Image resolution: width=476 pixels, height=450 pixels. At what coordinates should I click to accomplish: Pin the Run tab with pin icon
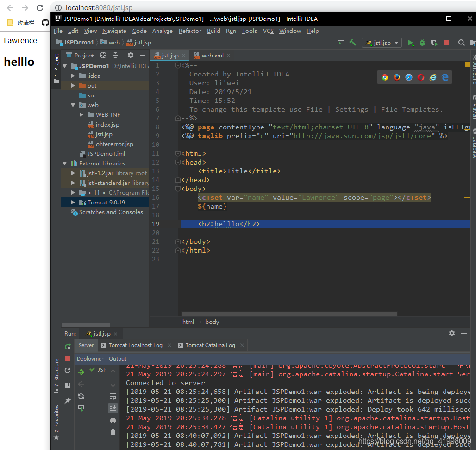coord(68,400)
